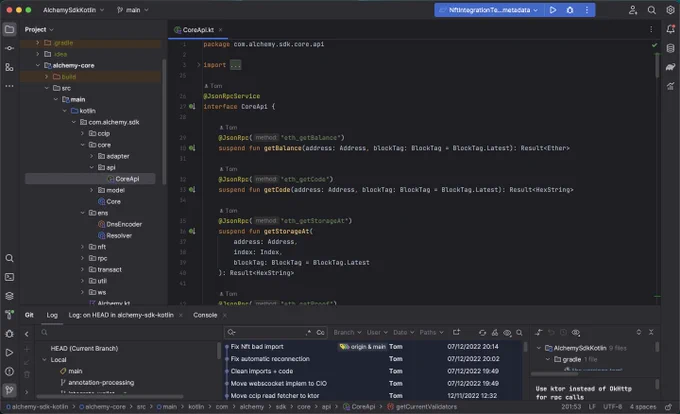Click CoreApi breadcrumb in navigation bar
Viewport: 680px width, 414px height.
pos(359,407)
